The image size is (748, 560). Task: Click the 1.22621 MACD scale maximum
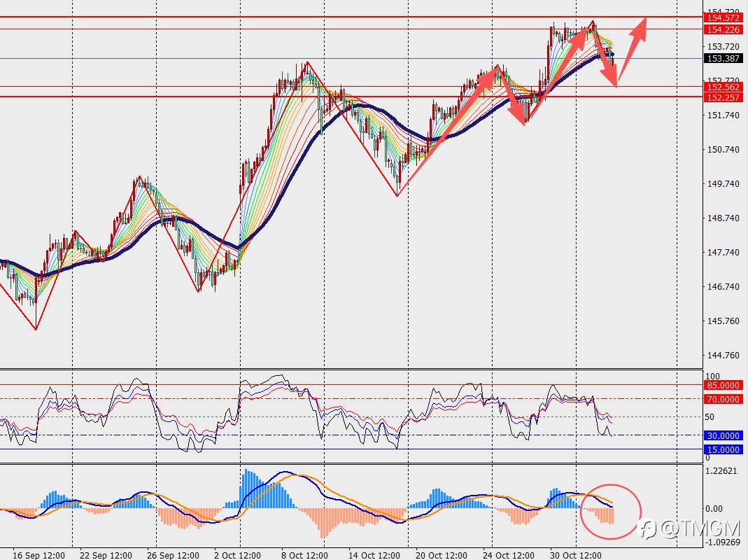point(721,470)
